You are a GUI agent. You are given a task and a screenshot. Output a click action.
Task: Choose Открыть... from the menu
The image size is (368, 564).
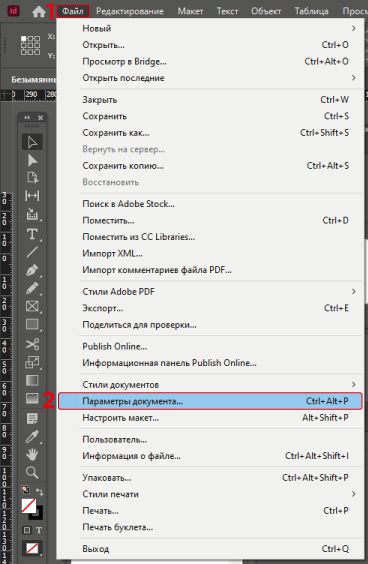(210, 45)
